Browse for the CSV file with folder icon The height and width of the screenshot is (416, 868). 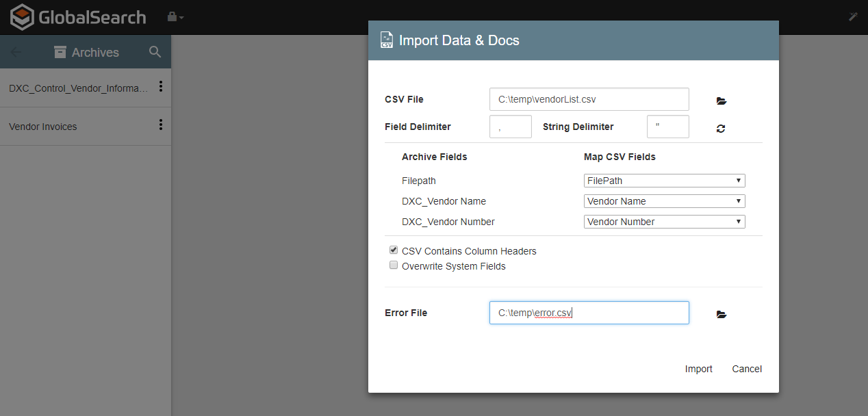721,101
